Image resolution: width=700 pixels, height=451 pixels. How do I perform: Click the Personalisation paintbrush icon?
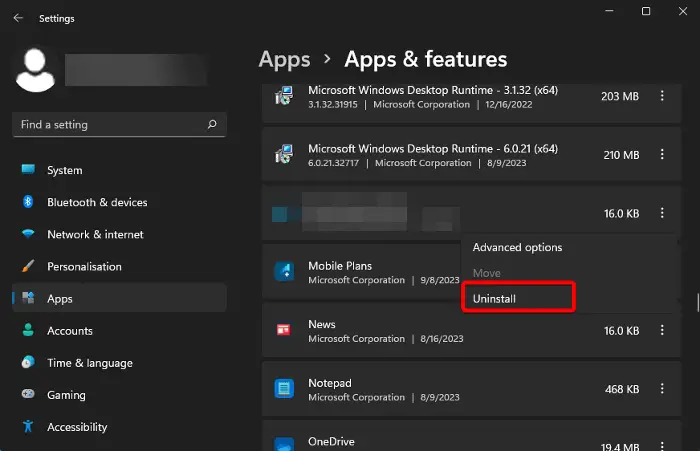(x=28, y=266)
